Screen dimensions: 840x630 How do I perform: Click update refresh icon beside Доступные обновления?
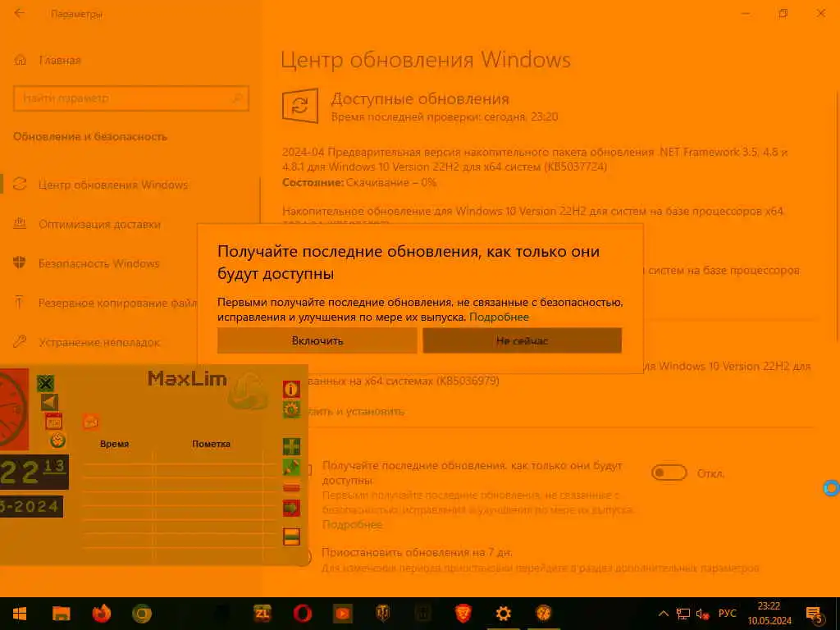point(300,106)
